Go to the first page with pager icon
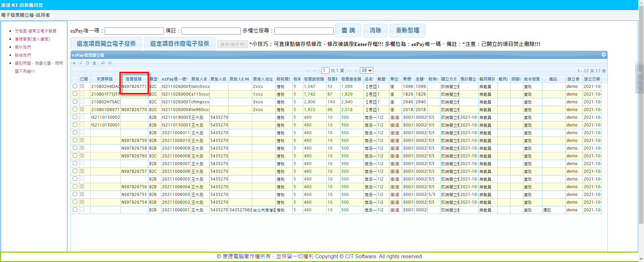The image size is (644, 262). coord(308,71)
